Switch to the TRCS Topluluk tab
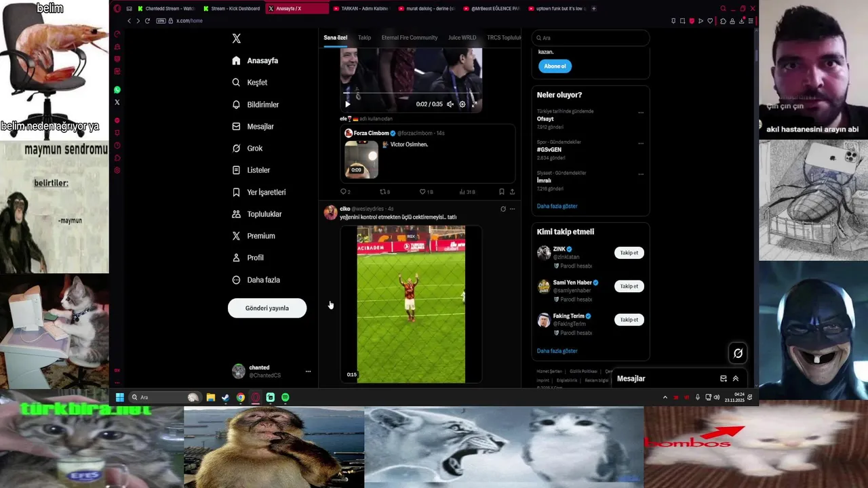The height and width of the screenshot is (488, 868). tap(504, 37)
